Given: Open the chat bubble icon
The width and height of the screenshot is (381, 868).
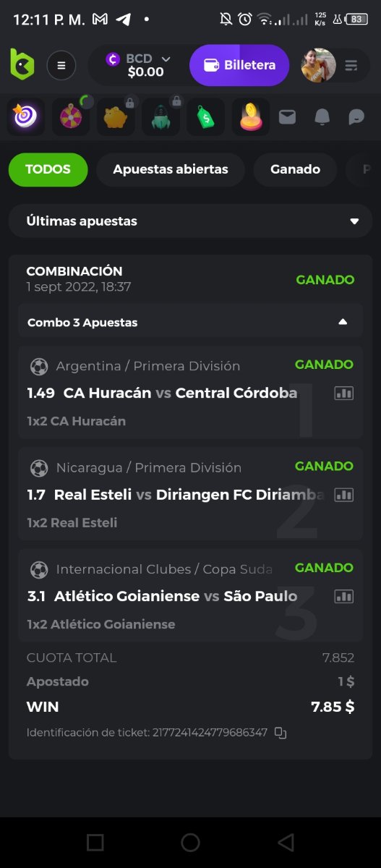Looking at the screenshot, I should tap(356, 116).
